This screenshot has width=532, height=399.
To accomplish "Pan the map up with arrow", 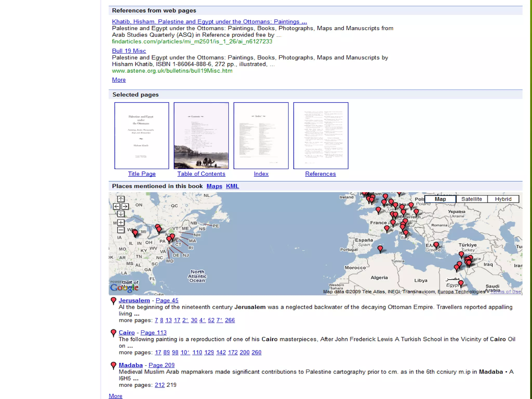I will [x=121, y=199].
